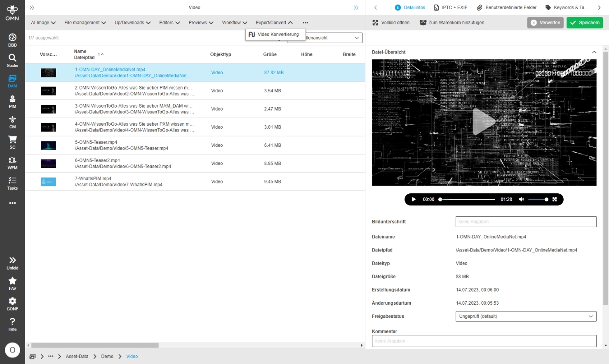The width and height of the screenshot is (609, 364).
Task: Collapse the Datei-Übersicht section
Action: tap(594, 52)
